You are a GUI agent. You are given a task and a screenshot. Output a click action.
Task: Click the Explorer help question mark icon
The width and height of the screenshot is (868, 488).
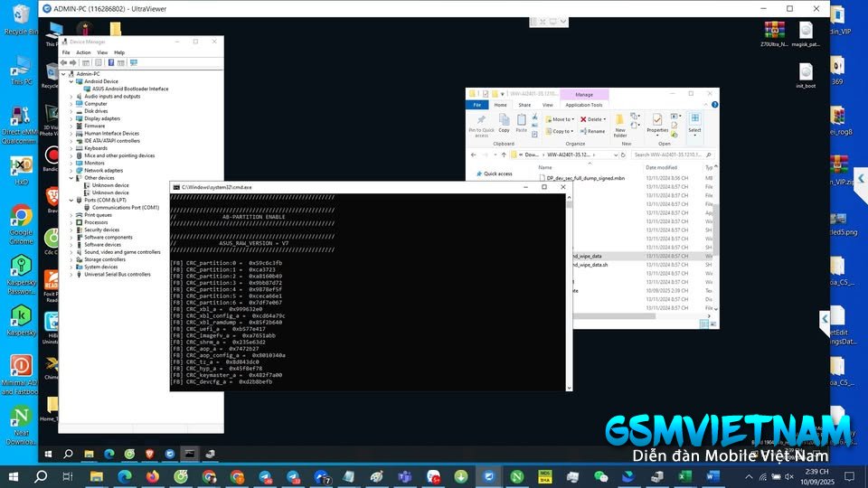click(714, 105)
